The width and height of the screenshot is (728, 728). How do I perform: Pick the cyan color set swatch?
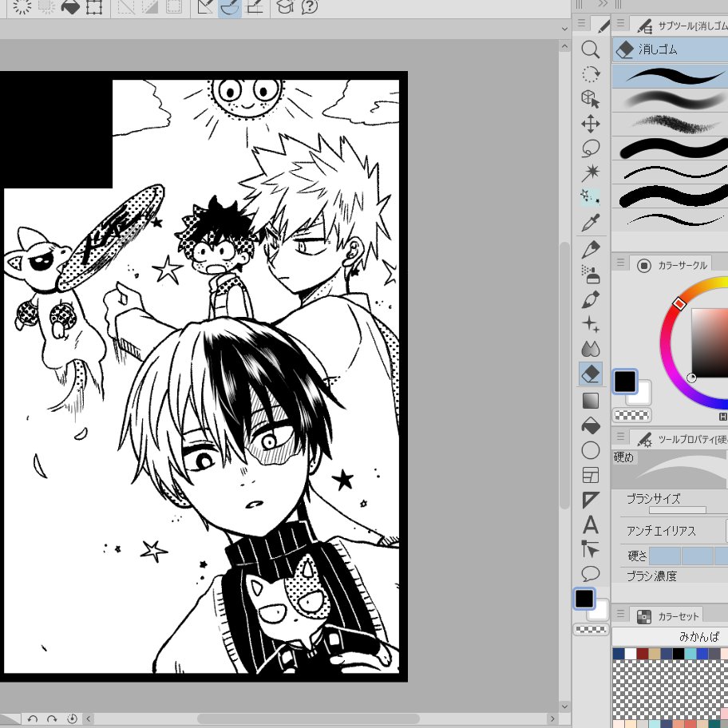point(690,653)
